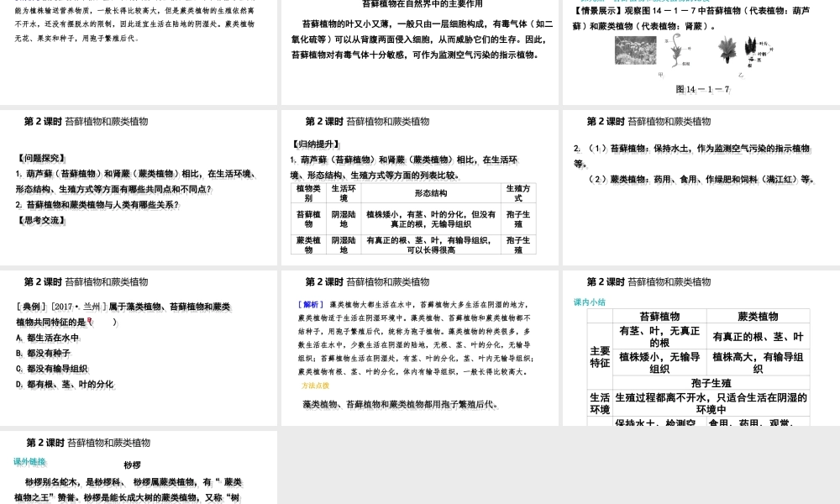
Task: Select the 典例 2017·兰州 question slide
Action: 139,348
